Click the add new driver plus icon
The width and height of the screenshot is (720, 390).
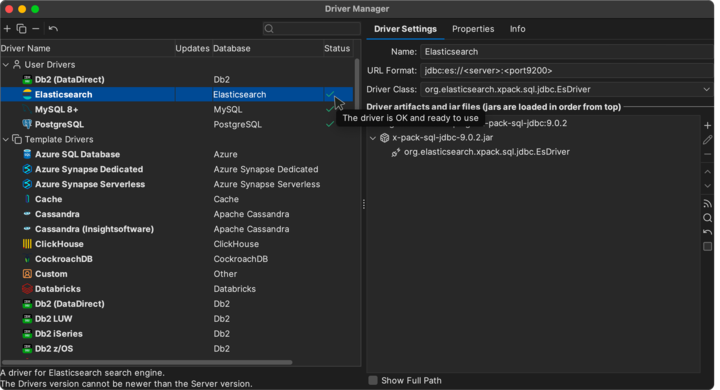tap(7, 28)
